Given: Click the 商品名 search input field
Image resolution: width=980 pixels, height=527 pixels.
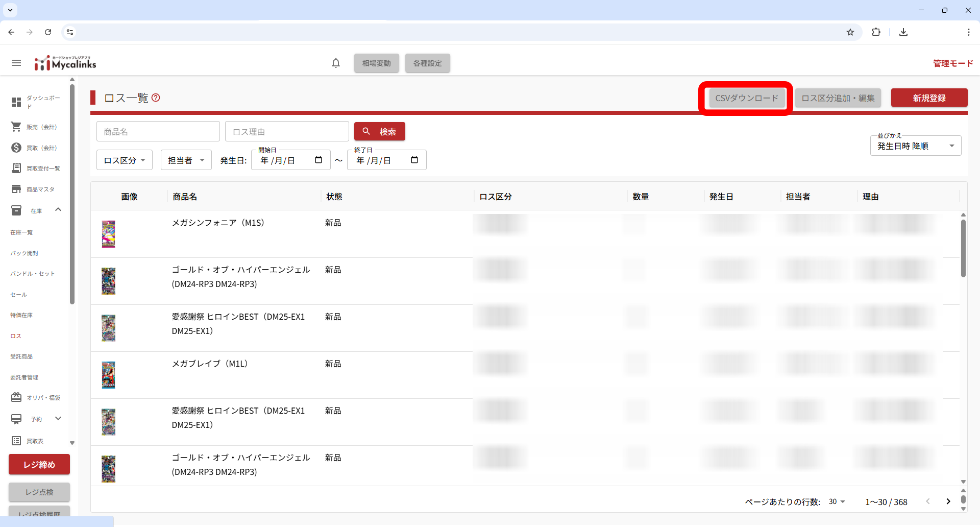Looking at the screenshot, I should [x=158, y=132].
